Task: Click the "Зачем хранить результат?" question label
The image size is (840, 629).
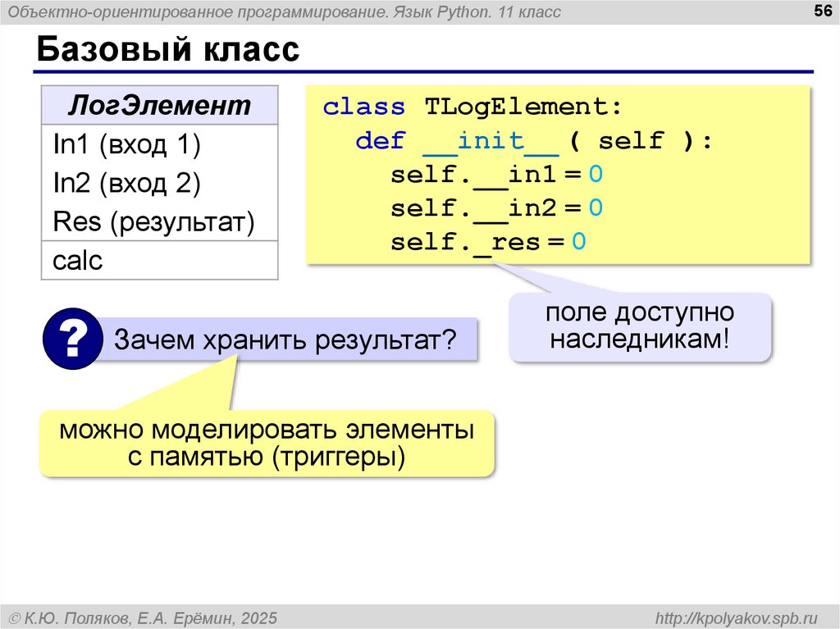Action: point(284,339)
